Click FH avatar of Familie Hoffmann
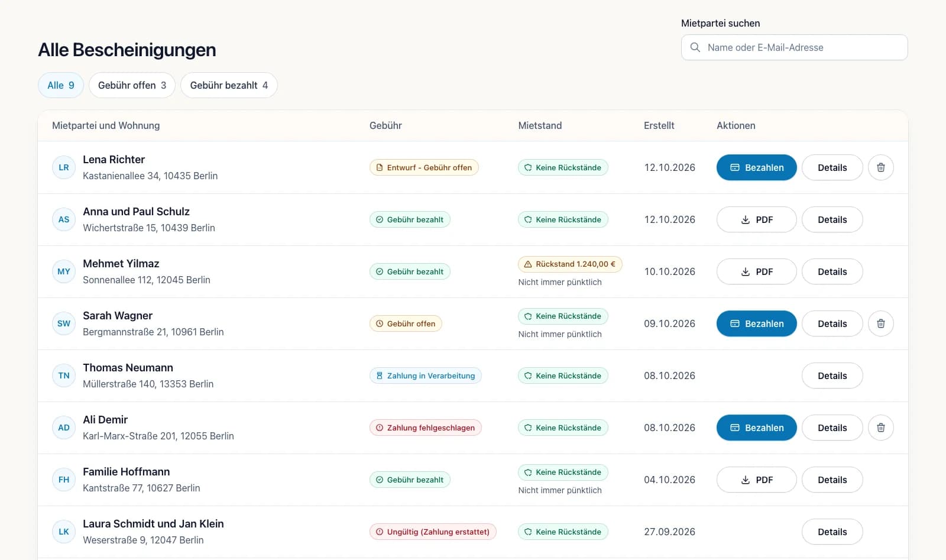 point(64,480)
